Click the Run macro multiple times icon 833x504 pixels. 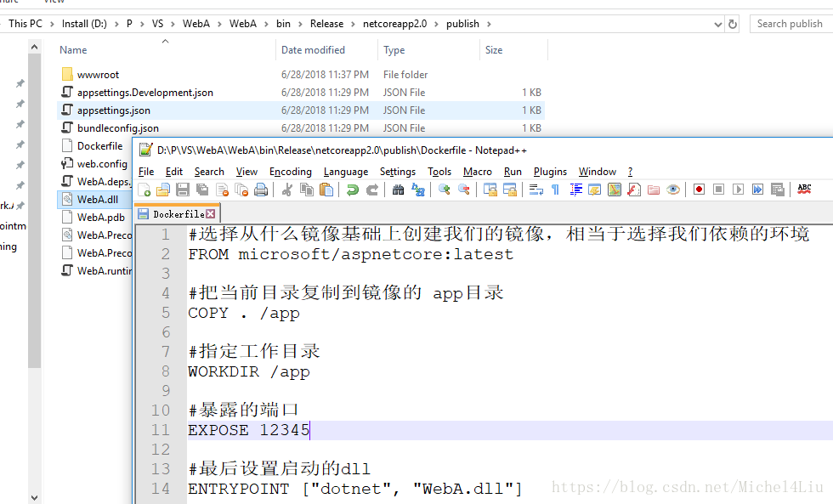point(757,190)
